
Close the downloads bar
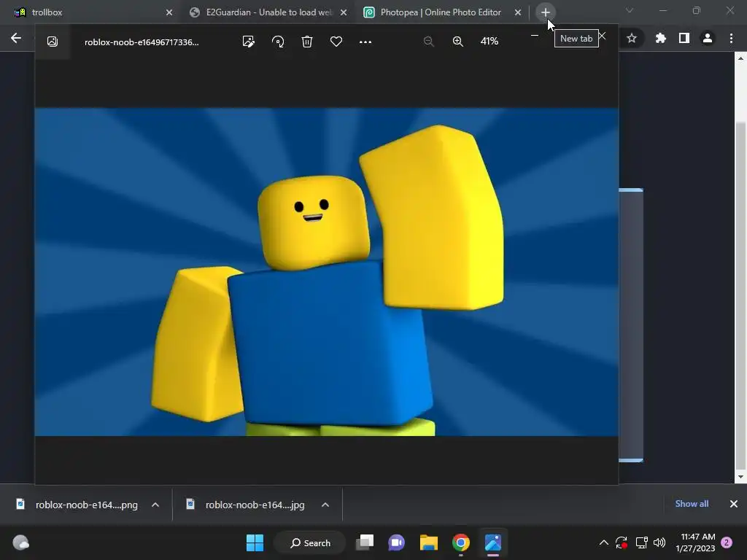[x=734, y=503]
